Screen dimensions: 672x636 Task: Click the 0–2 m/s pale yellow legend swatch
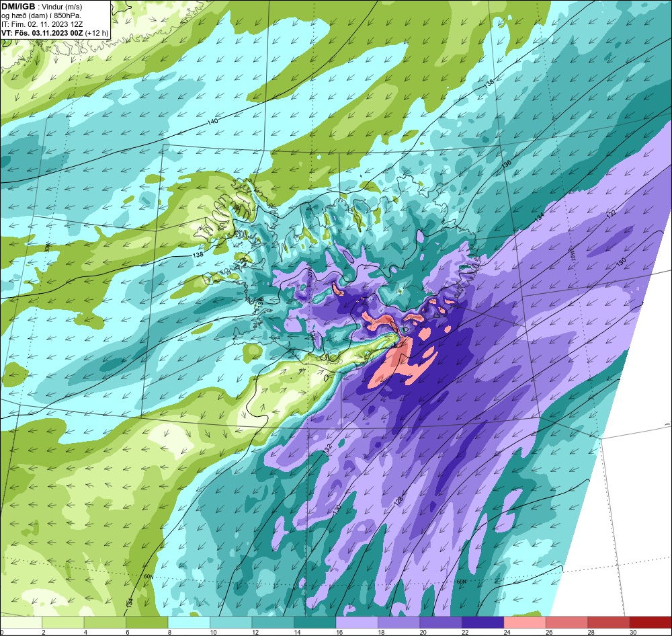[x=21, y=622]
